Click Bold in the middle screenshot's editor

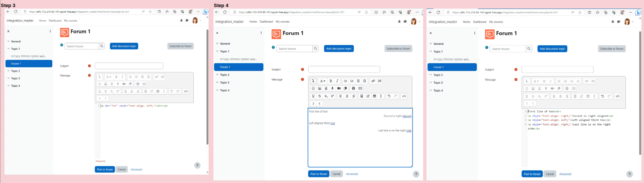click(x=331, y=81)
